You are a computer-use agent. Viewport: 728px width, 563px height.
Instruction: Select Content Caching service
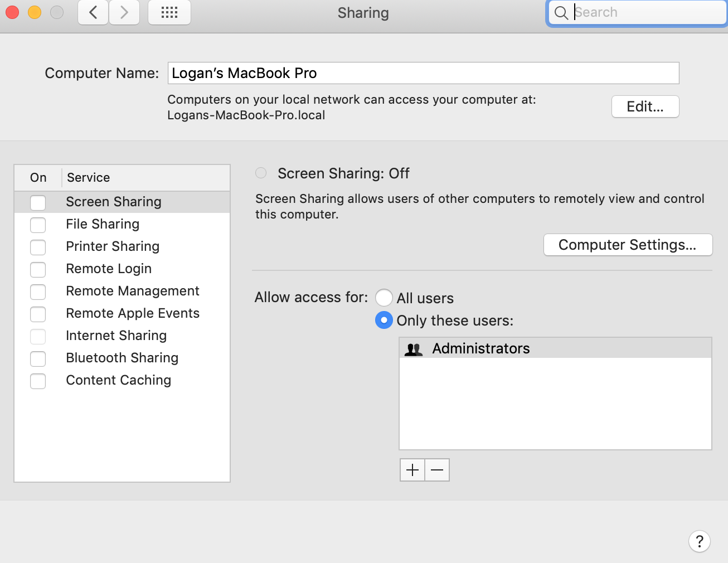pos(122,380)
